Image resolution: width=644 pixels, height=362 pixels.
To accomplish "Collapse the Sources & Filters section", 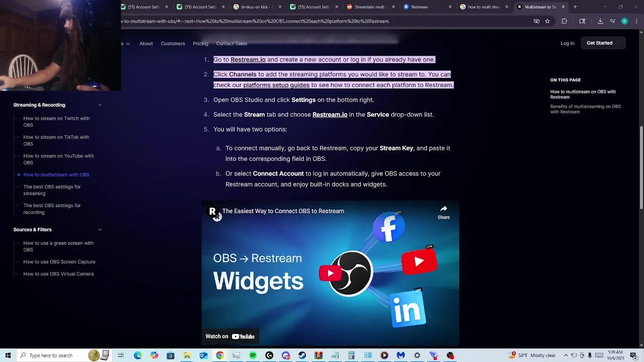I will point(100,230).
